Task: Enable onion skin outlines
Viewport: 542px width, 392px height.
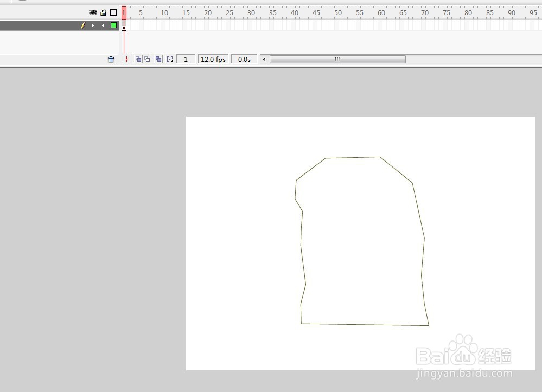Action: 147,60
